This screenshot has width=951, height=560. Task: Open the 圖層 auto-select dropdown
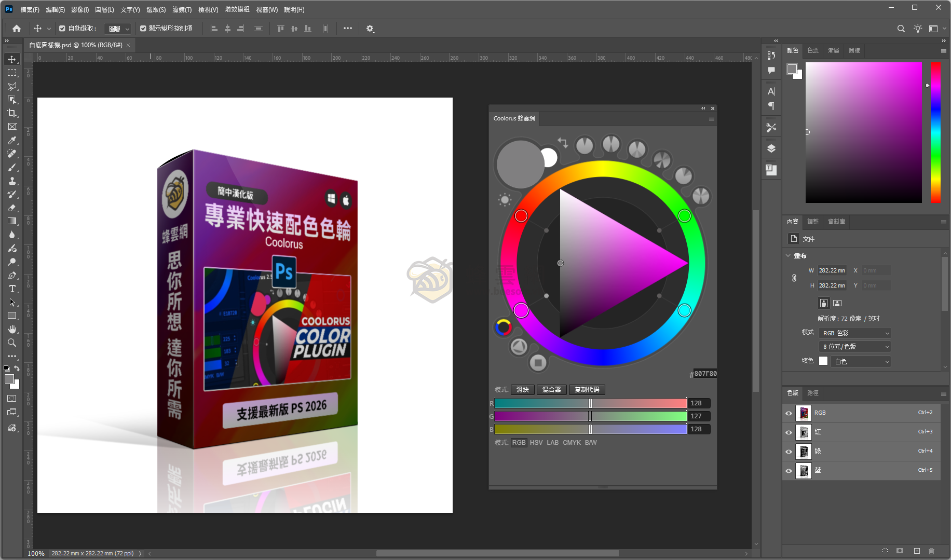[118, 29]
